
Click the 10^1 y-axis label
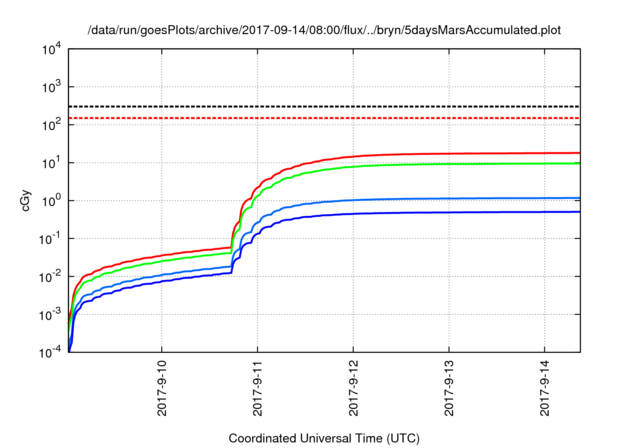click(x=51, y=163)
